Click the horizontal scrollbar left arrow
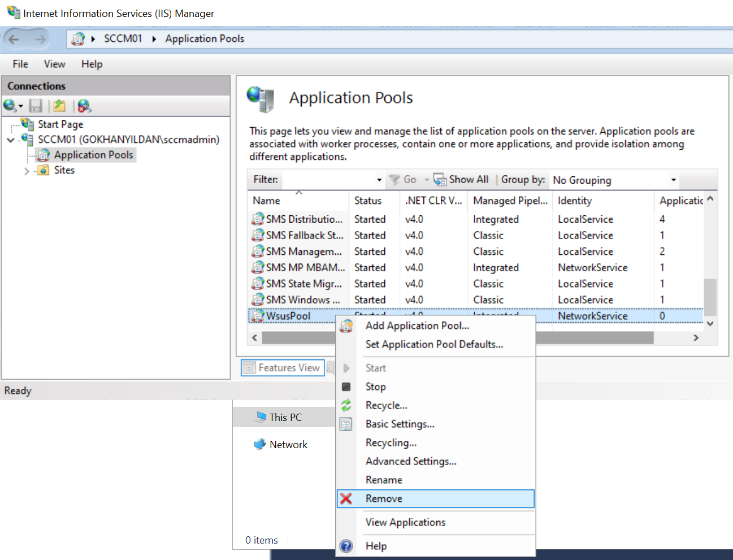The height and width of the screenshot is (560, 733). tap(254, 337)
